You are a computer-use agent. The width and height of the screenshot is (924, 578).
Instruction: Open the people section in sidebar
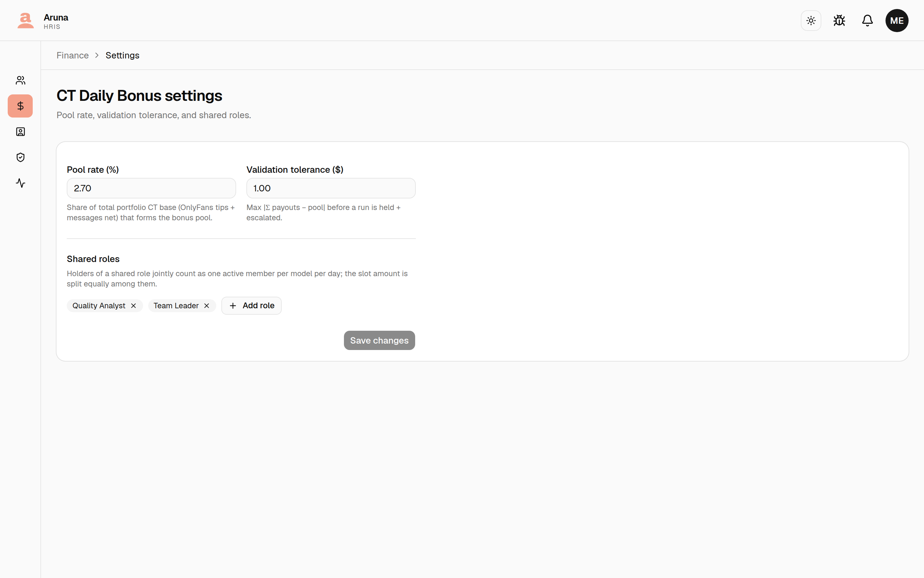pos(21,80)
